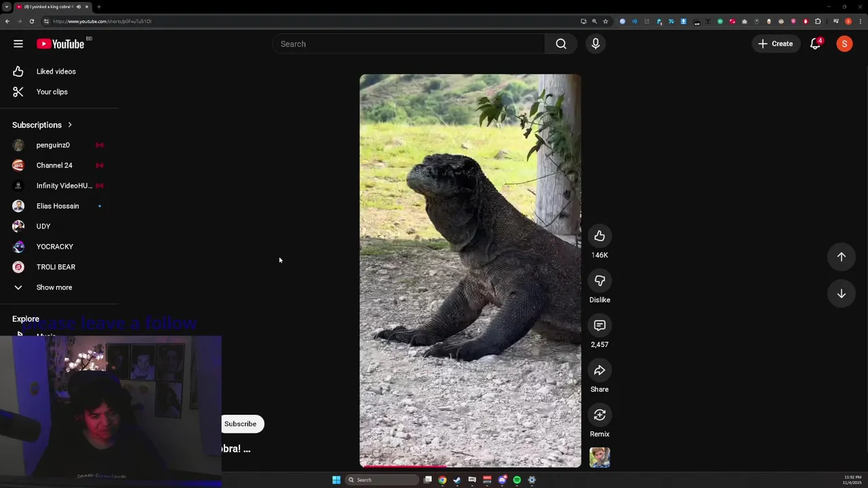Click the search magnifier button
This screenshot has height=488, width=868.
point(561,44)
